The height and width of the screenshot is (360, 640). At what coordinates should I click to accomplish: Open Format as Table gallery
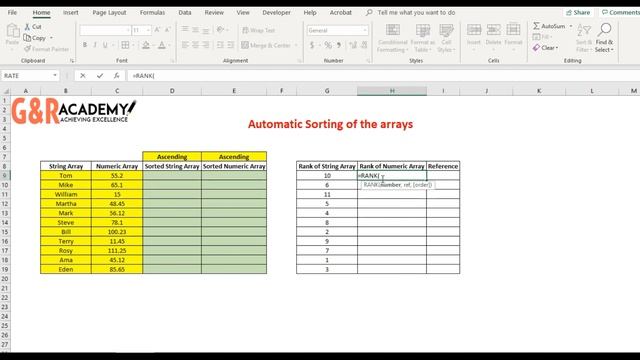(422, 38)
